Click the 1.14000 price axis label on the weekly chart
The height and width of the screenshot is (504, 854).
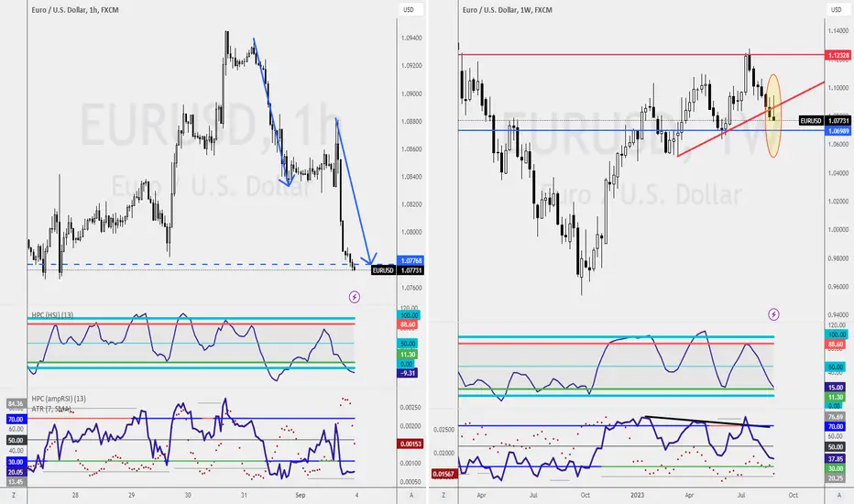tap(838, 31)
